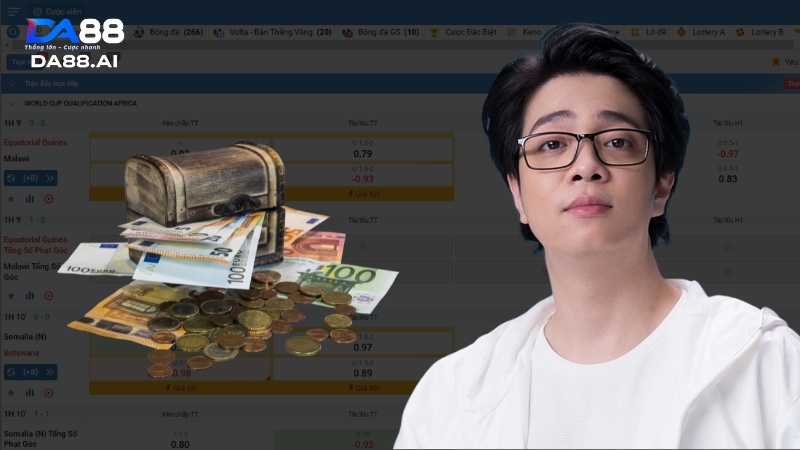800x450 pixels.
Task: Click the 0.80 handicap odds for Somalia corners
Action: (180, 443)
